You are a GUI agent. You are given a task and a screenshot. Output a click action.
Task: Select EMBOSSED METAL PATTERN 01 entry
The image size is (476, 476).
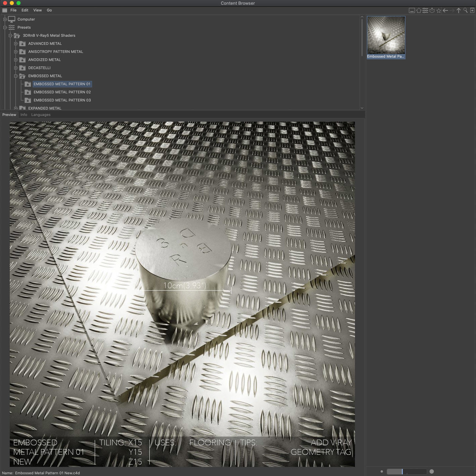pos(62,84)
